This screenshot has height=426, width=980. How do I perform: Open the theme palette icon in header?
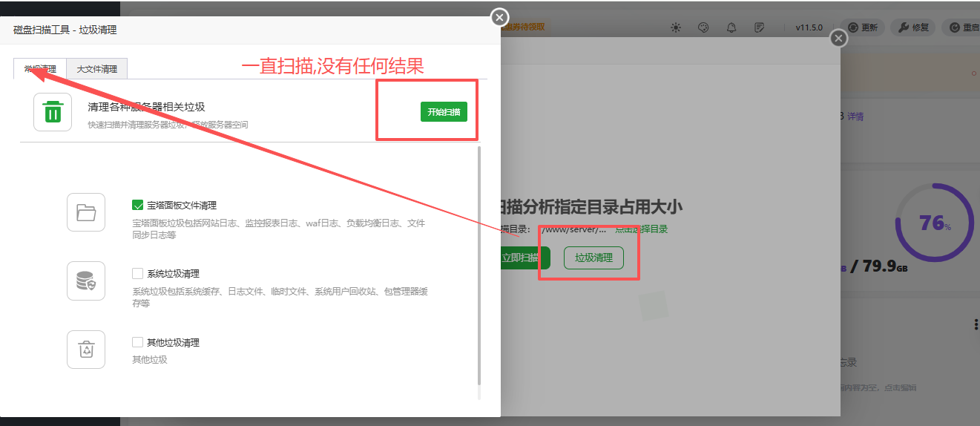[704, 27]
